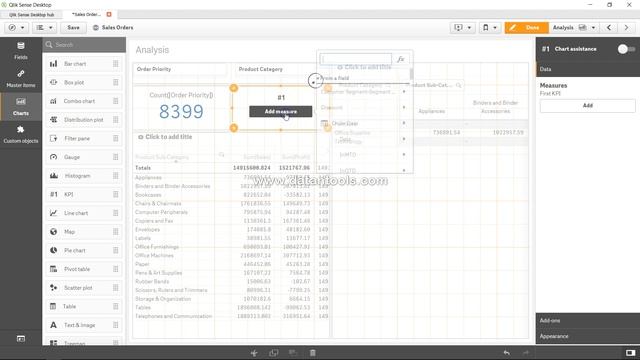
Task: Click the cut icon in bottom bar
Action: pyautogui.click(x=254, y=353)
